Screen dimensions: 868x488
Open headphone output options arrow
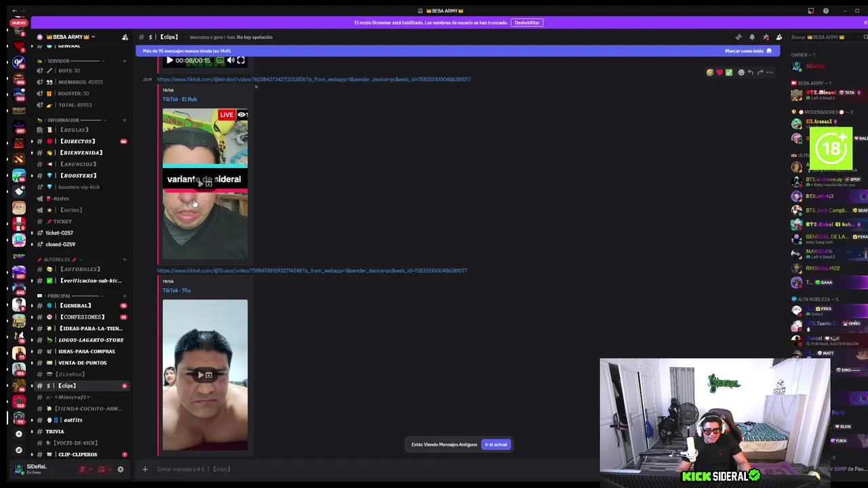pos(110,469)
